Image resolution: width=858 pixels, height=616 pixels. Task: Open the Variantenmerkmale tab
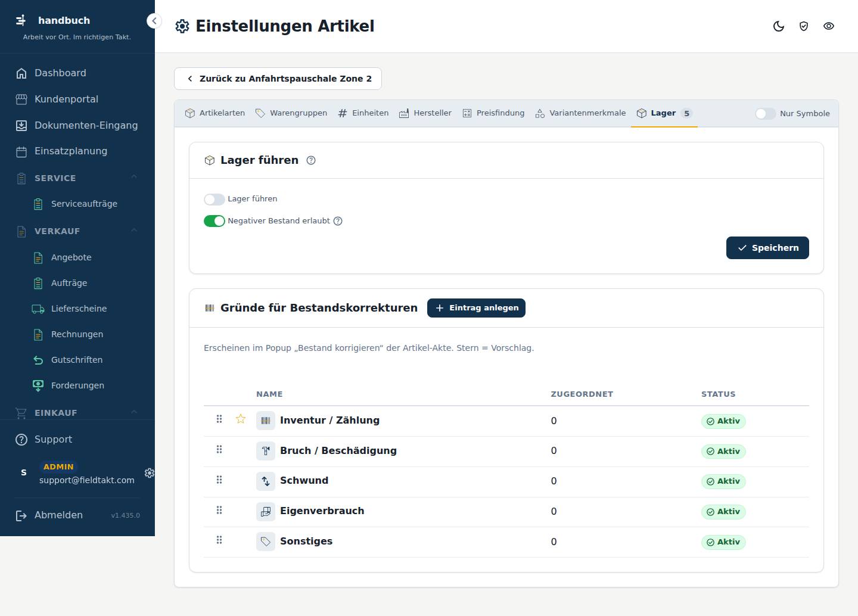pyautogui.click(x=580, y=113)
